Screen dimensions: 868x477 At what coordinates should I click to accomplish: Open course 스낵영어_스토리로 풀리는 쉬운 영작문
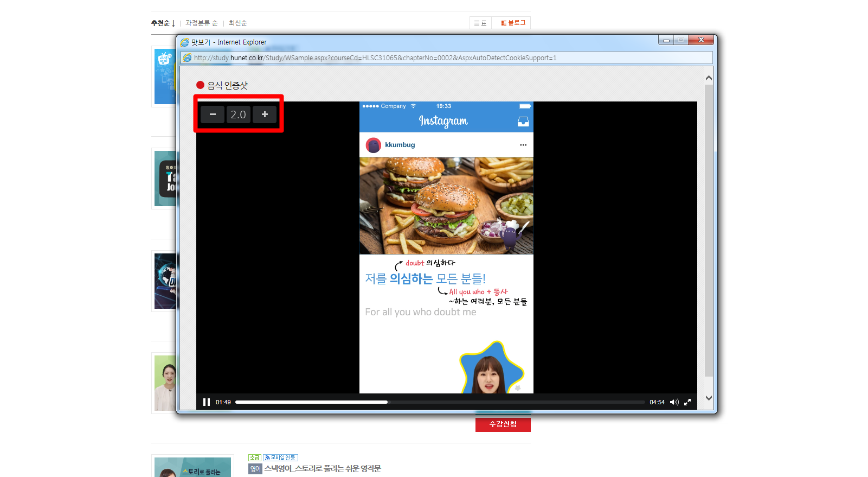[323, 468]
